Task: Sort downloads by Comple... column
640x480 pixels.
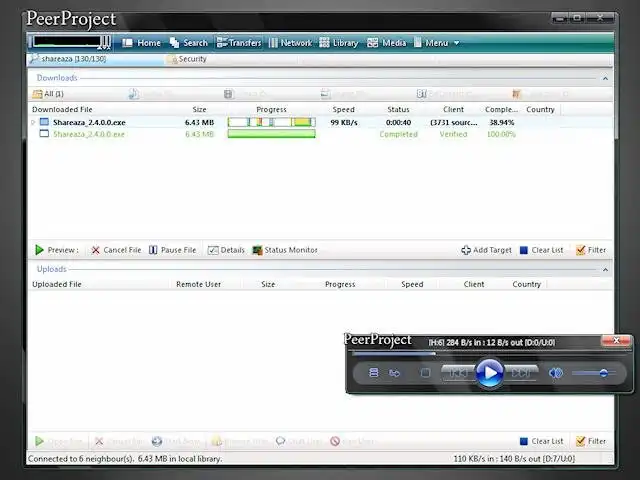Action: tap(501, 109)
